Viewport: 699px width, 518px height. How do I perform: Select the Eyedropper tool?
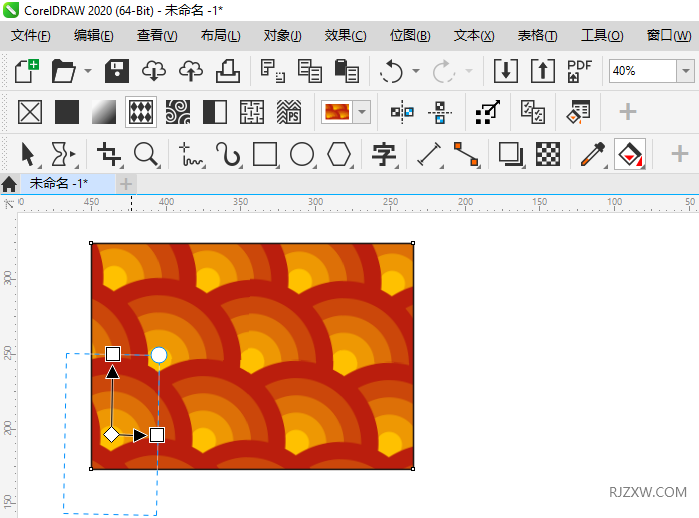coord(591,154)
